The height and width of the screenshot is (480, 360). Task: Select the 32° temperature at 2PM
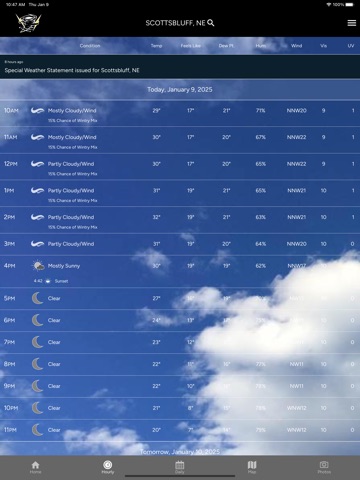pos(156,217)
